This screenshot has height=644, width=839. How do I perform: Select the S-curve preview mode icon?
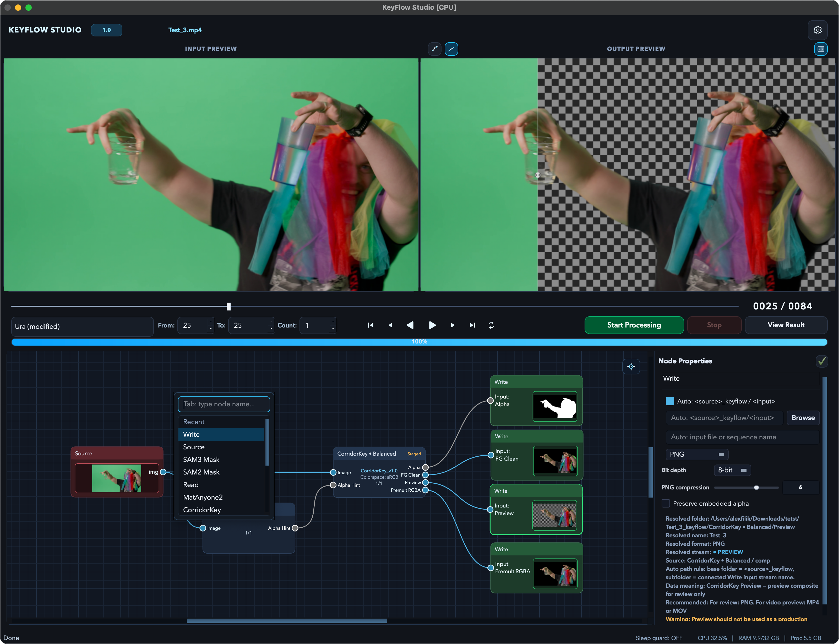pyautogui.click(x=435, y=49)
